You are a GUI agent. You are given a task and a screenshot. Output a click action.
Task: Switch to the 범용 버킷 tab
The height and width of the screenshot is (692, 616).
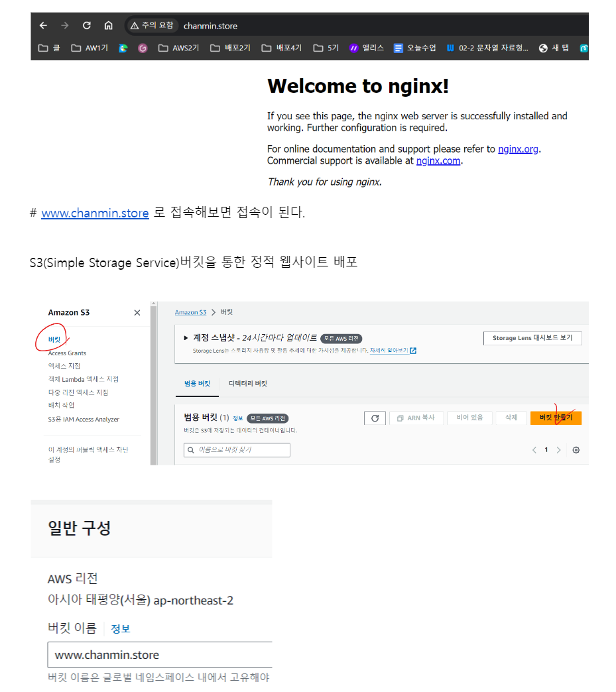tap(197, 384)
